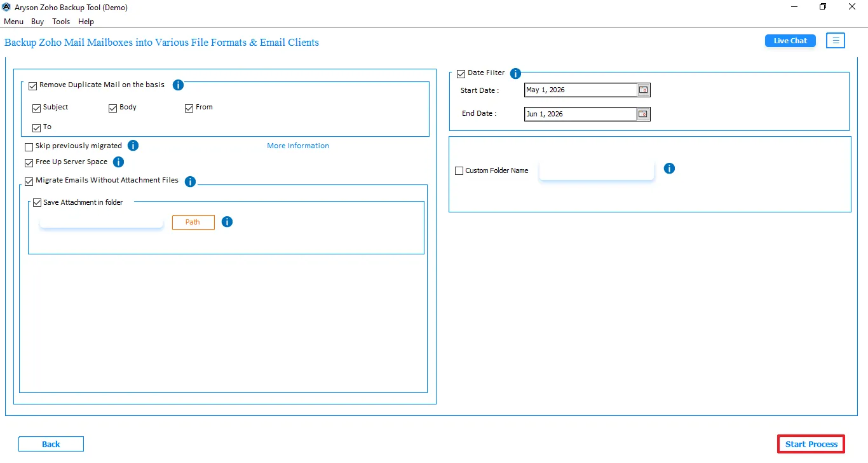Open the Help menu

[86, 22]
